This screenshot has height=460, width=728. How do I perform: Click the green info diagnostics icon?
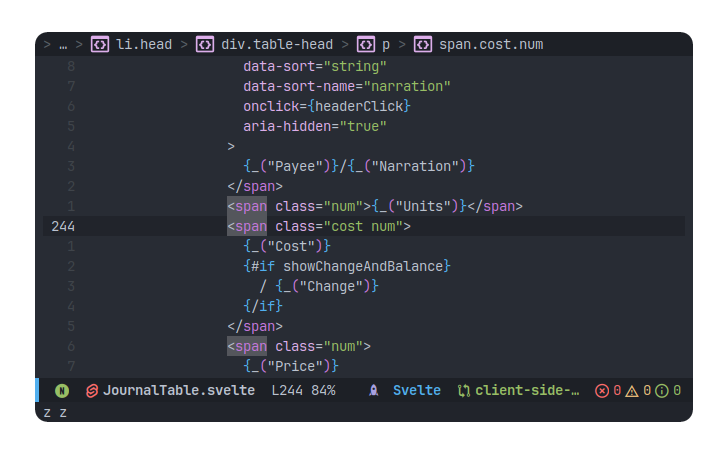point(661,391)
